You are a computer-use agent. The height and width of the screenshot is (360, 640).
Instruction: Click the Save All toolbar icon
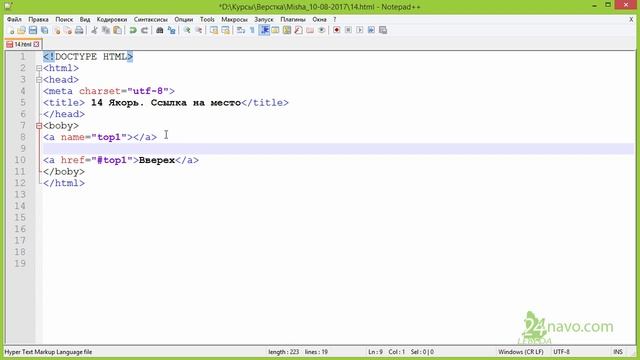(x=44, y=30)
